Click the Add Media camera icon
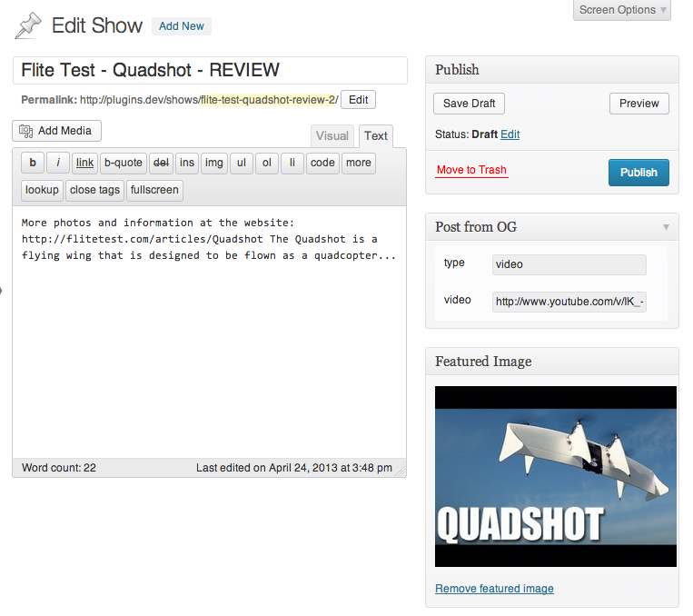 click(x=26, y=131)
